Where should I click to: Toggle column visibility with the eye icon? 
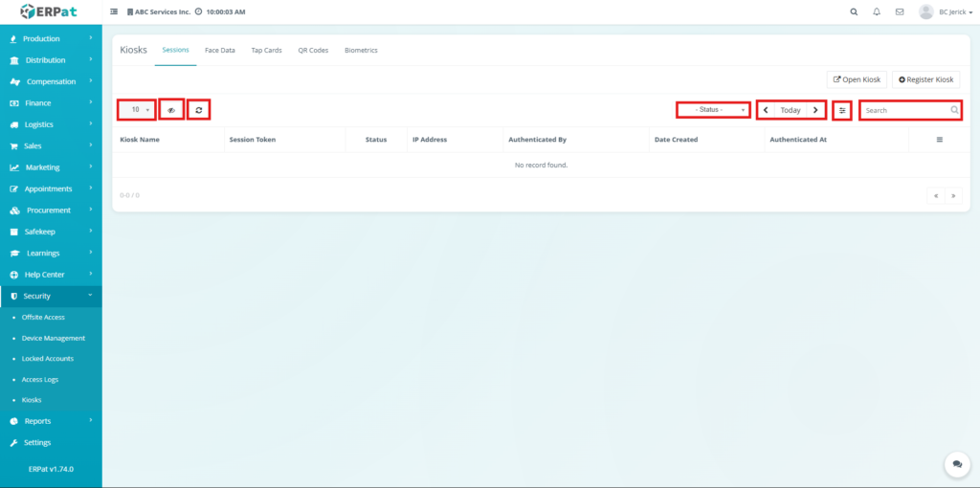[171, 110]
